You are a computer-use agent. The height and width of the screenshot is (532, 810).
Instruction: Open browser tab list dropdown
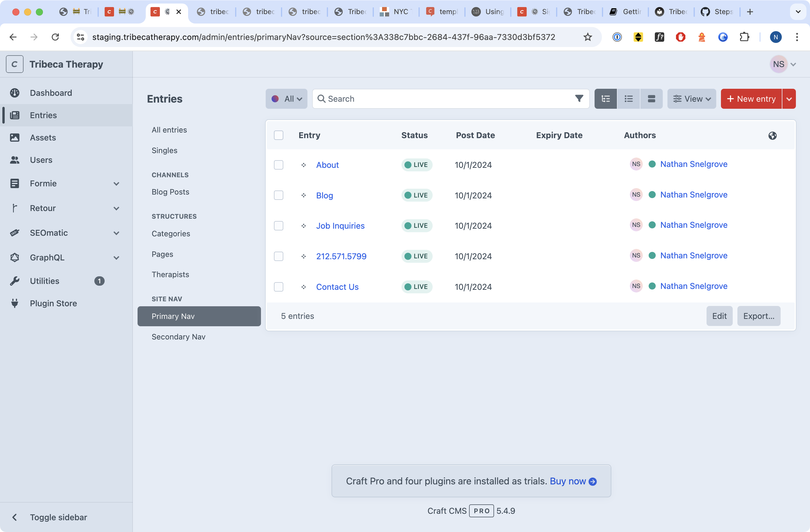pyautogui.click(x=798, y=11)
